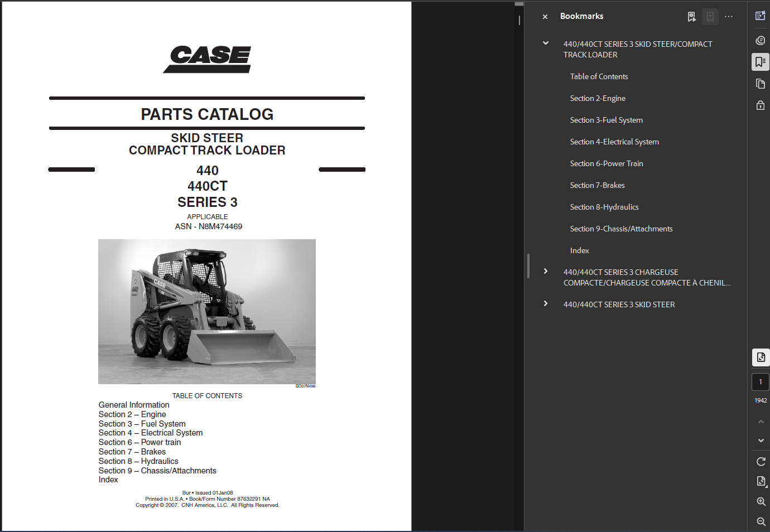The image size is (770, 532).
Task: Open the Section 6-Power Train bookmark
Action: [607, 163]
